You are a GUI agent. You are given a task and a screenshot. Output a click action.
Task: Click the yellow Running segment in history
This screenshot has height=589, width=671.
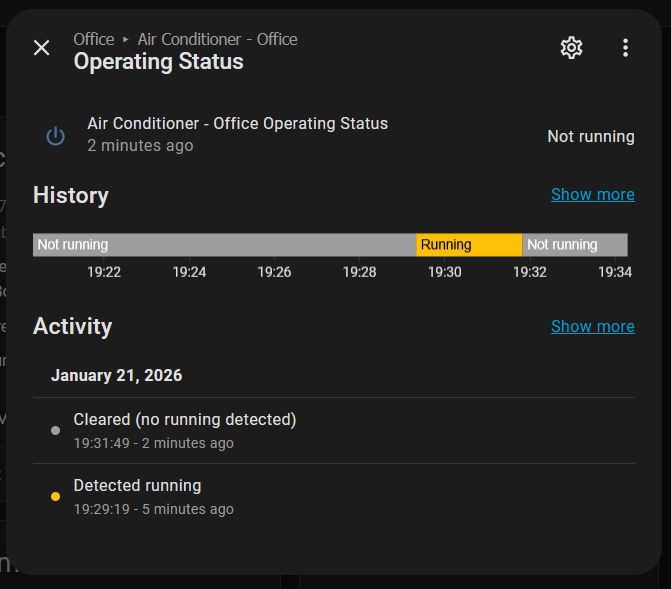click(468, 244)
